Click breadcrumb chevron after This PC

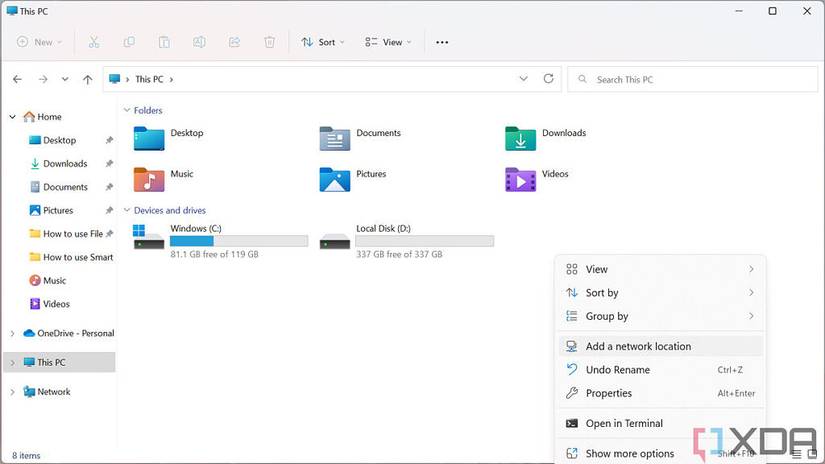171,79
